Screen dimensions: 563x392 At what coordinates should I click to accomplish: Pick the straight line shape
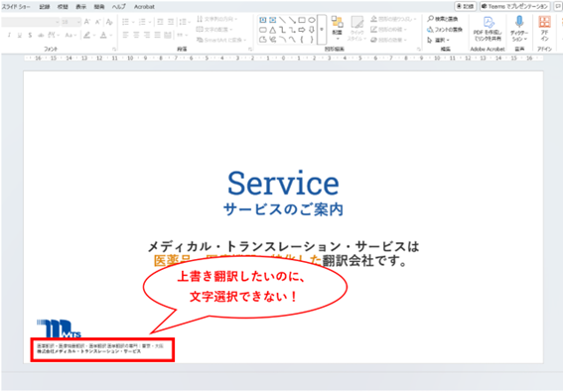coord(283,20)
